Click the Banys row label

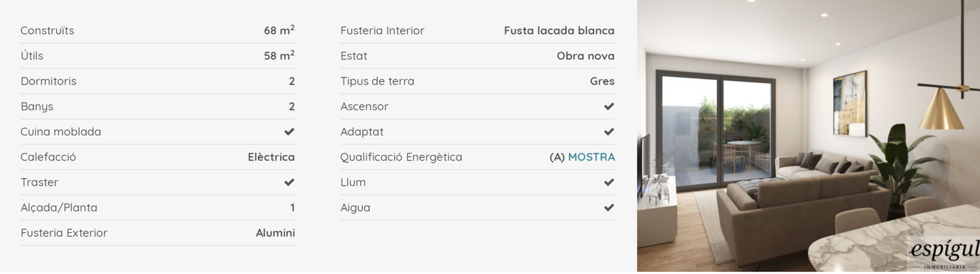click(37, 107)
